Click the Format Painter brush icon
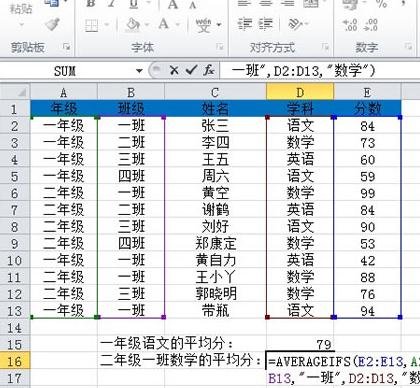The width and height of the screenshot is (420, 388). (52, 24)
